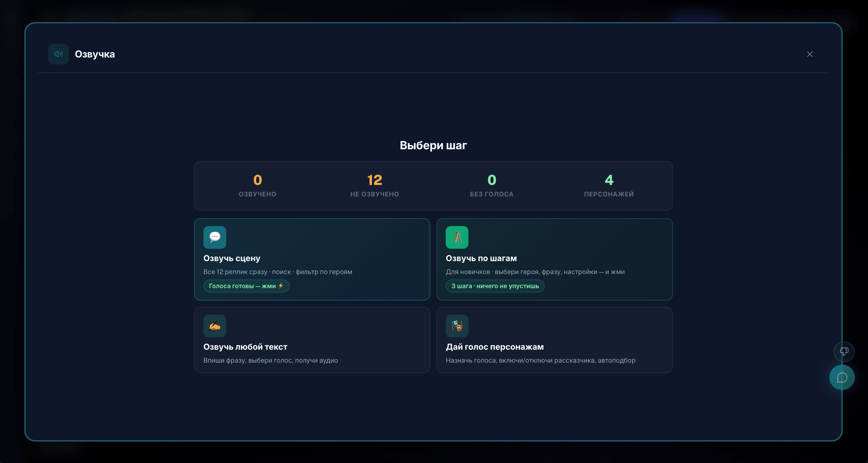This screenshot has height=463, width=868.
Task: Click the Не озвучено counter showing 12
Action: pyautogui.click(x=375, y=186)
